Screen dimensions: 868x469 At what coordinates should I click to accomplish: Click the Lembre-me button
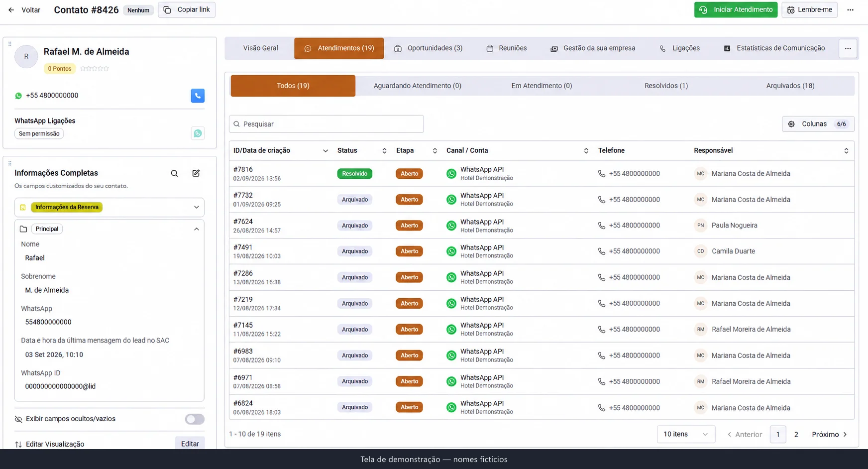click(809, 10)
